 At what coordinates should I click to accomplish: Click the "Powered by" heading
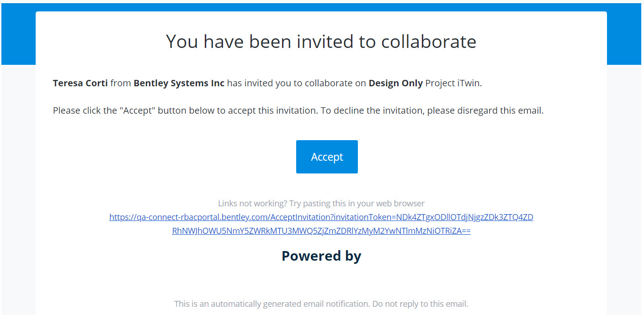coord(321,256)
